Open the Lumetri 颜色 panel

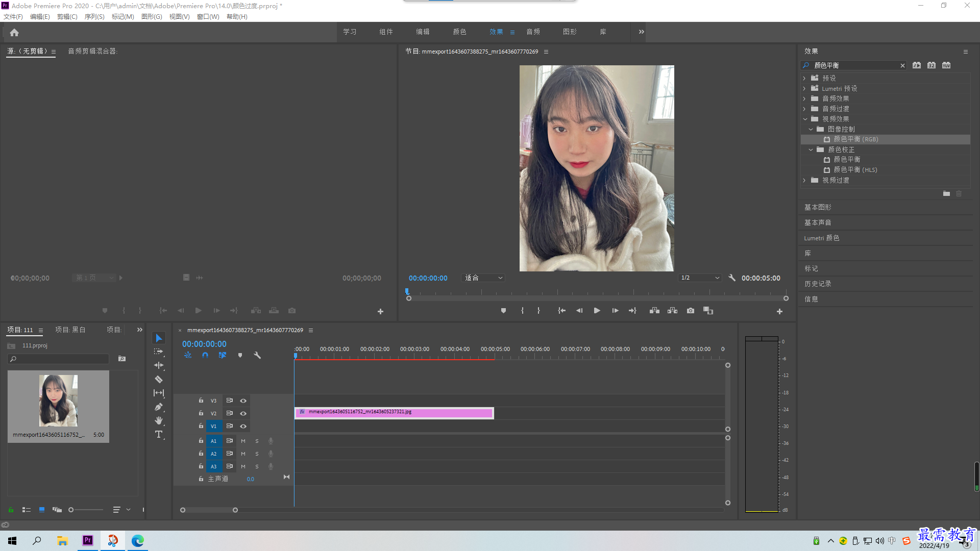tap(822, 238)
